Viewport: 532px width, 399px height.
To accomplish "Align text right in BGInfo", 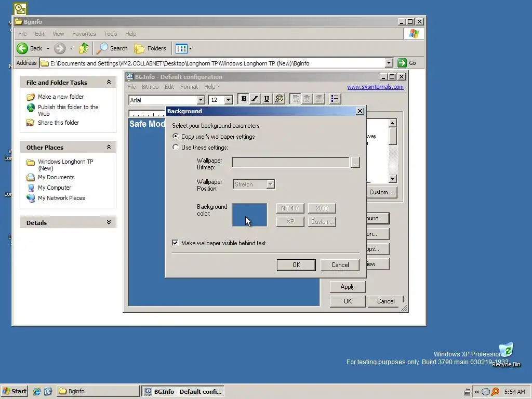I will tap(318, 99).
